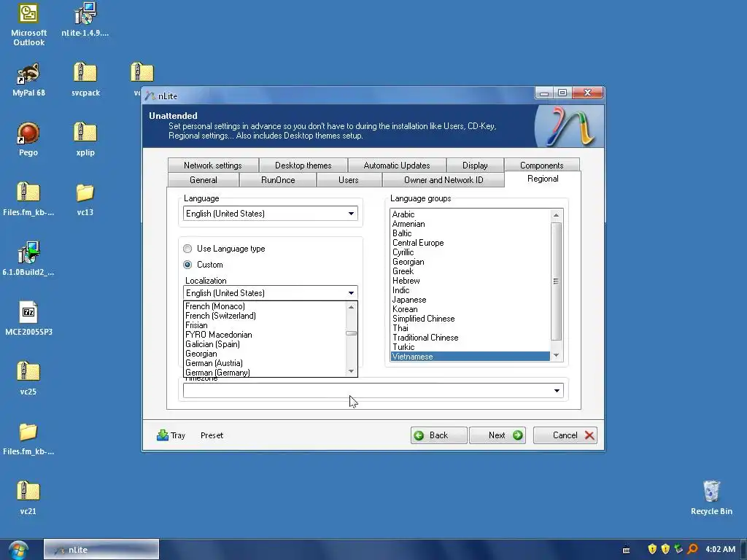Select Korean in Language groups
The height and width of the screenshot is (560, 747).
coord(471,309)
